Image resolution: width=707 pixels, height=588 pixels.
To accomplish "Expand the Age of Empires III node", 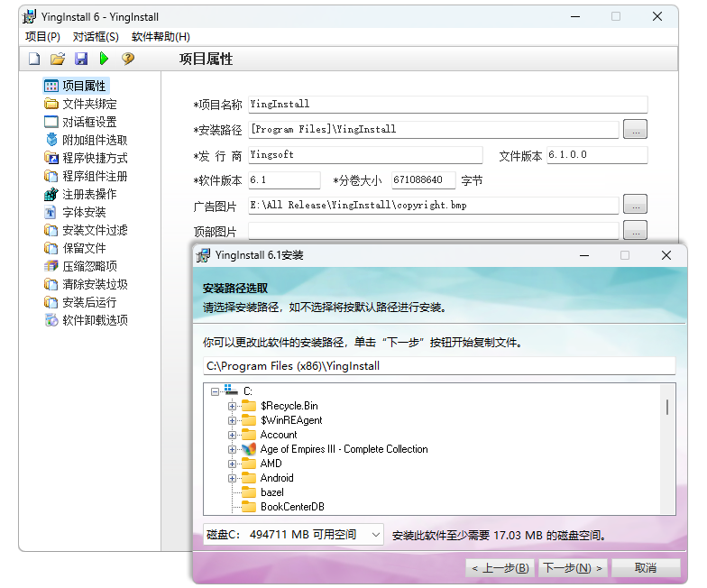I will pyautogui.click(x=232, y=449).
